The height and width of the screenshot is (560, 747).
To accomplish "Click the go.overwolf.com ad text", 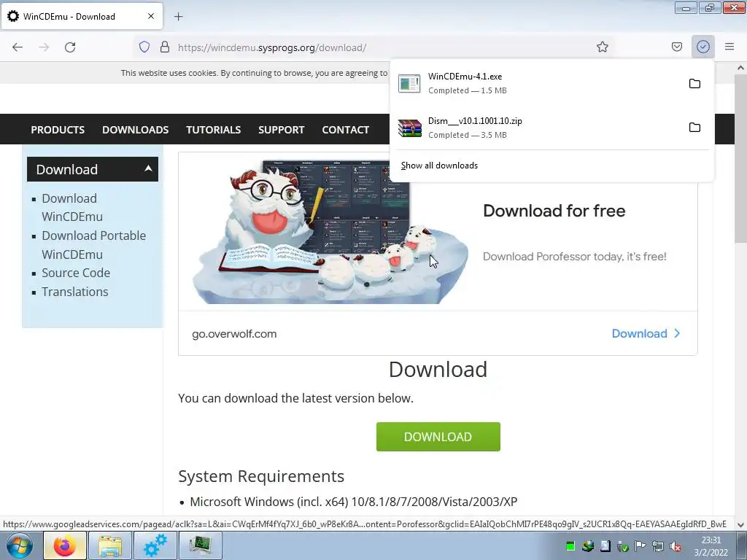I will 234,334.
